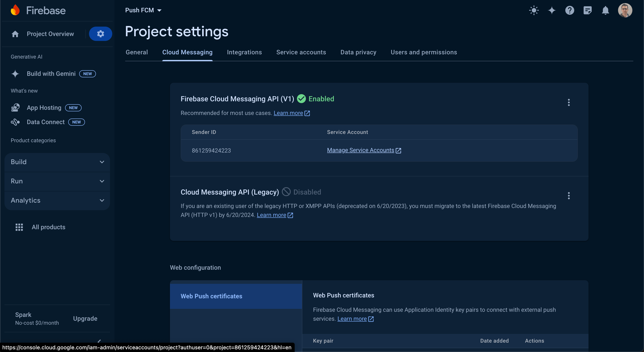Expand the Analytics category
This screenshot has height=352, width=644.
click(x=57, y=201)
